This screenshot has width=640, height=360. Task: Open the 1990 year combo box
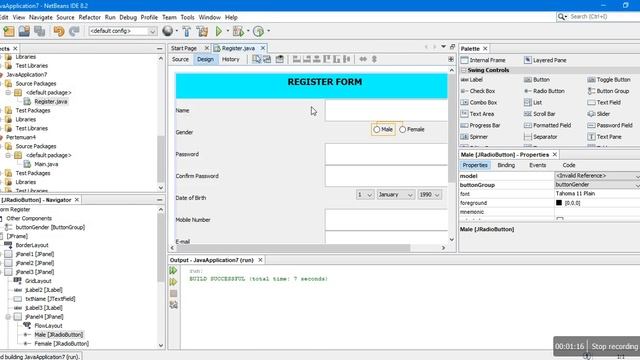coord(429,195)
